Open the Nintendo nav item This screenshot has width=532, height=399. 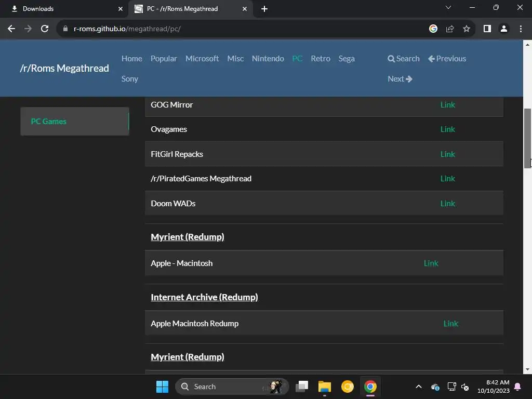(x=268, y=59)
